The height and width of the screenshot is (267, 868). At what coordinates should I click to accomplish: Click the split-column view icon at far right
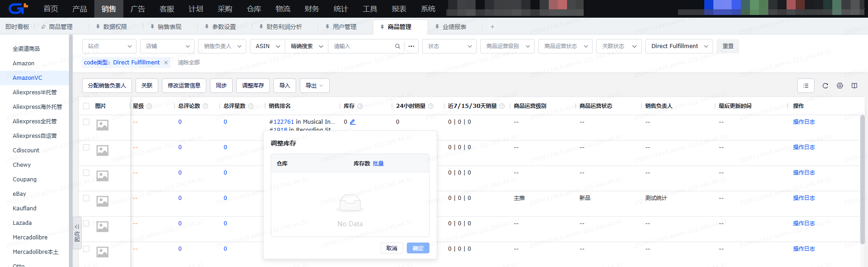[x=854, y=86]
